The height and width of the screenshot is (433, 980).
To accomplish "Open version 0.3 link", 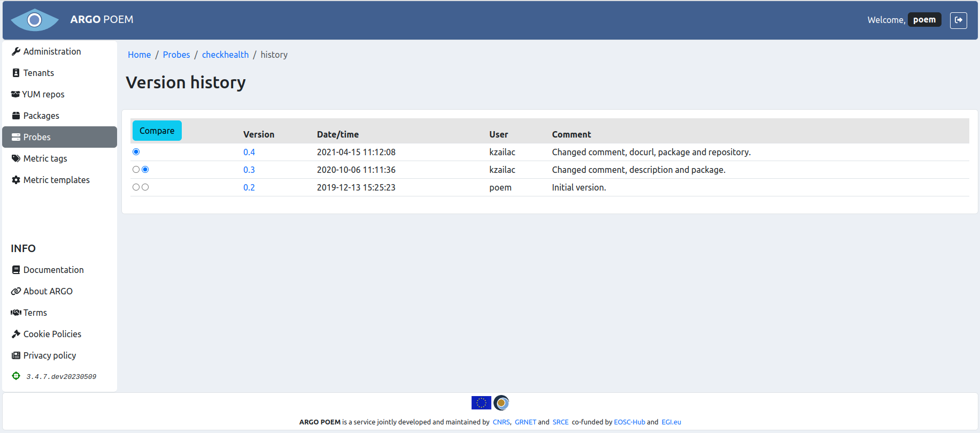I will click(x=249, y=170).
